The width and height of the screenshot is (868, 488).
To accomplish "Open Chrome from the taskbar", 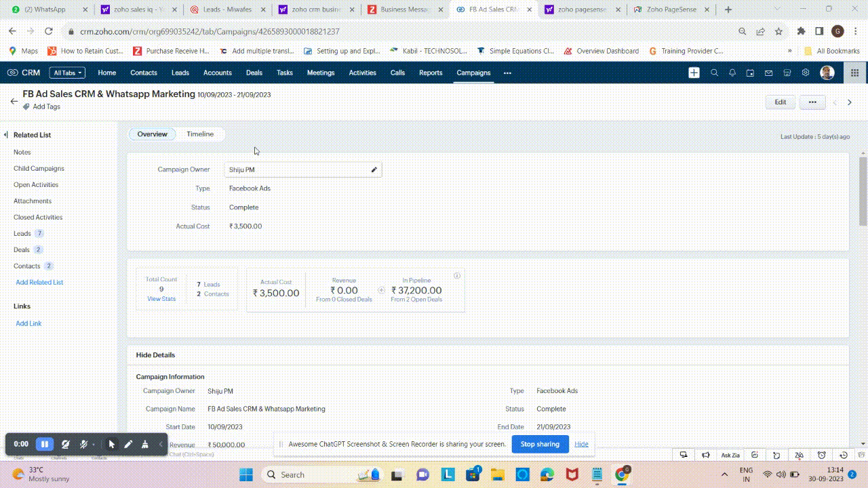I will (x=622, y=474).
